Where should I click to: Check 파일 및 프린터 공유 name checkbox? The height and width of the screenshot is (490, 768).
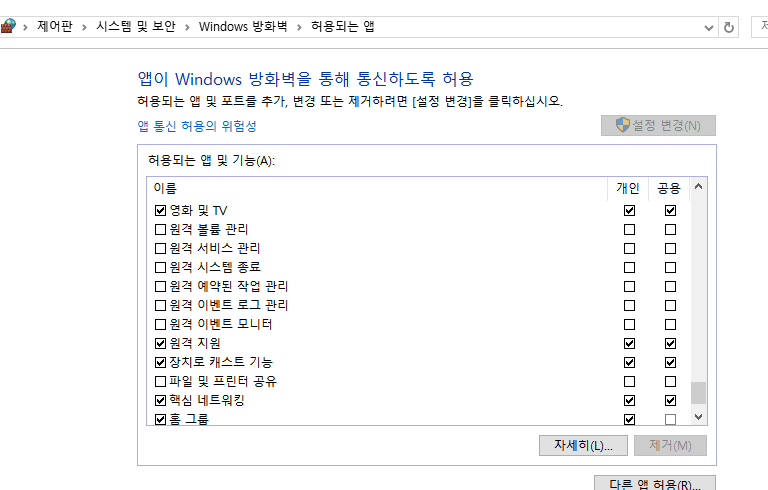coord(160,381)
